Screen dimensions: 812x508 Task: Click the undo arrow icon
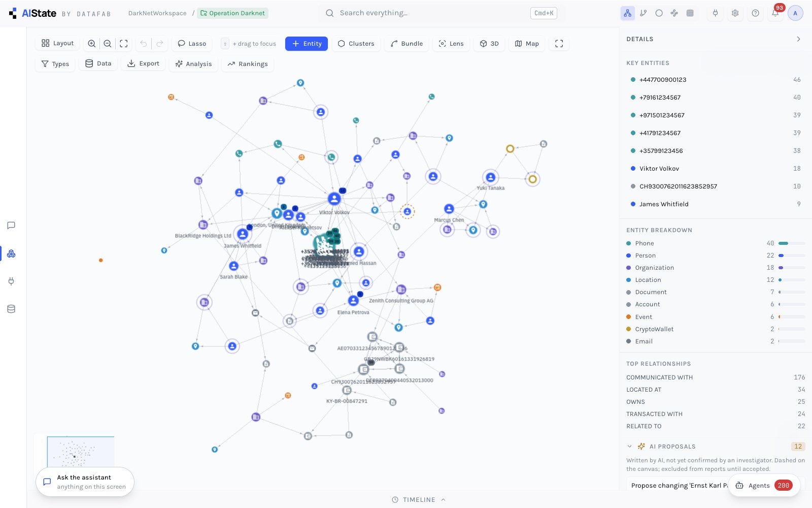pyautogui.click(x=144, y=44)
